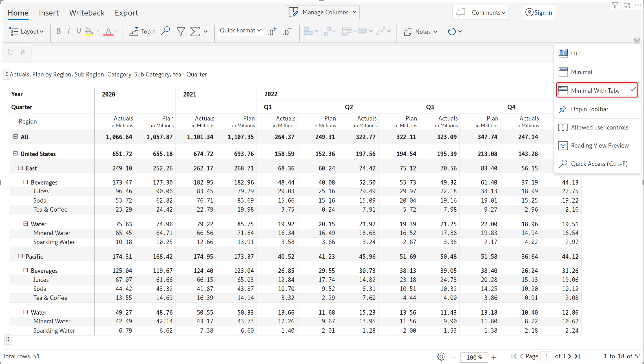Collapse the All row toggle

click(x=16, y=137)
